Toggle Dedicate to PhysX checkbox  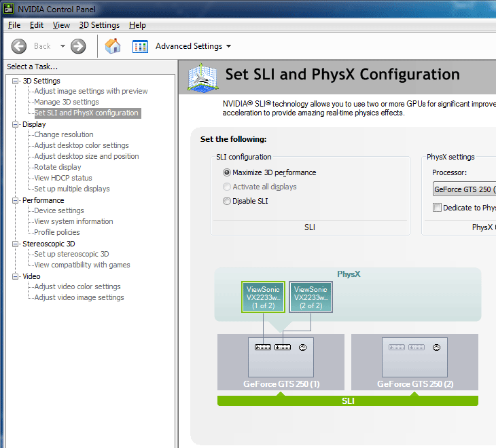click(437, 208)
